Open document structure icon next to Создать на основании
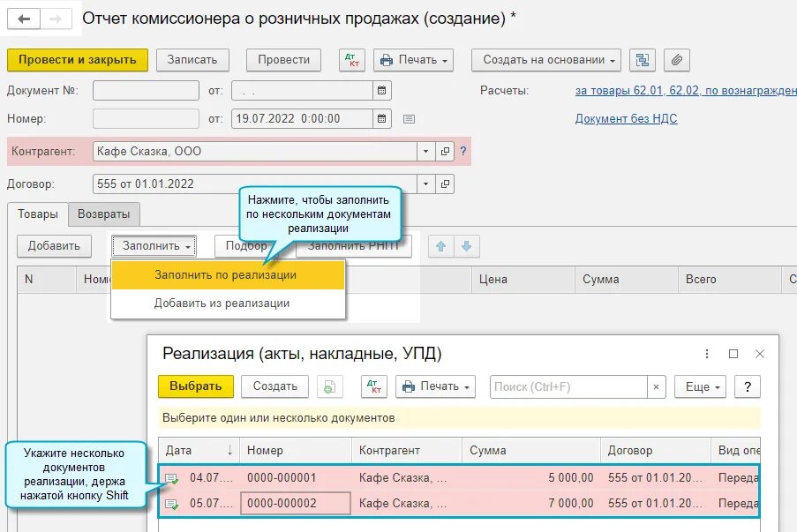The width and height of the screenshot is (797, 532). [643, 60]
